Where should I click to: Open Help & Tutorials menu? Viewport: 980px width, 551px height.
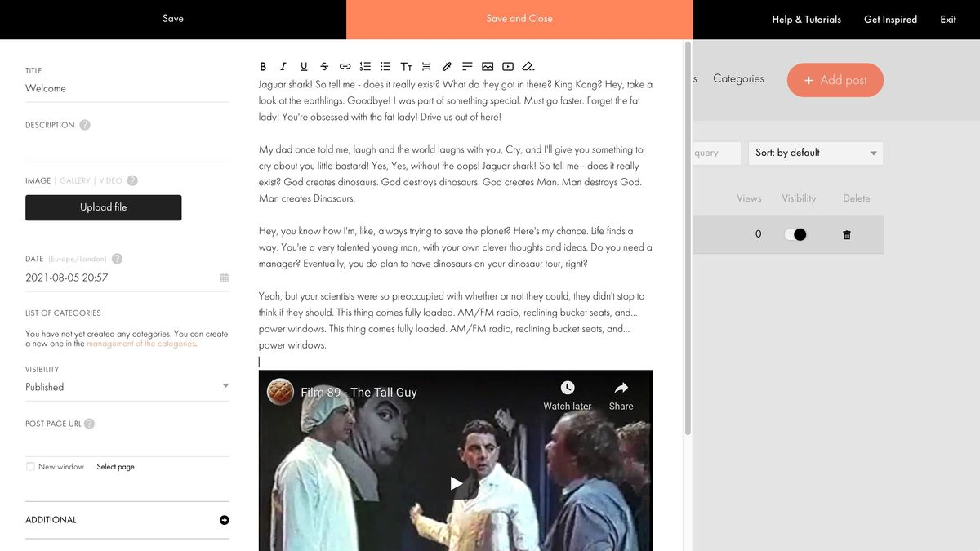806,18
